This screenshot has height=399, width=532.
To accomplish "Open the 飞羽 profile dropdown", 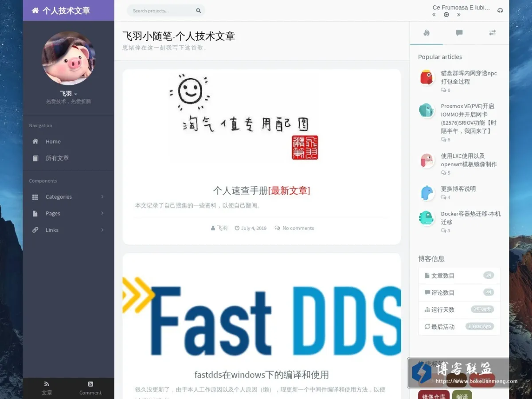I will click(69, 94).
